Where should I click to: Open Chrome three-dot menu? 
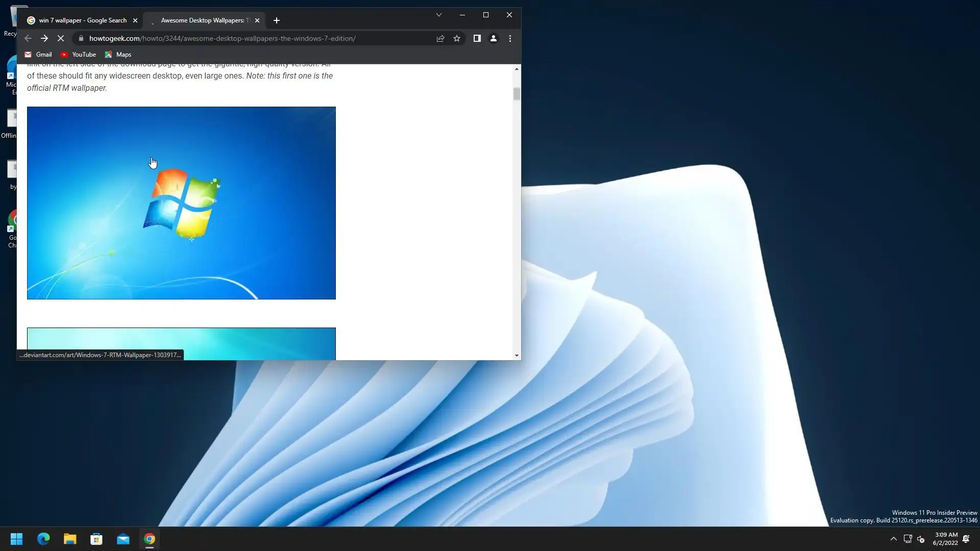(x=510, y=38)
